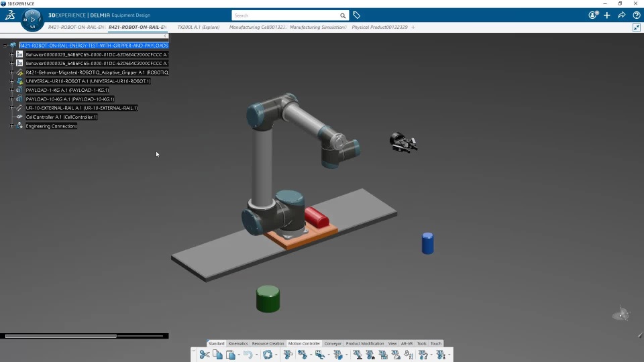Expand the bottom toolbar collapse chevron

click(193, 351)
